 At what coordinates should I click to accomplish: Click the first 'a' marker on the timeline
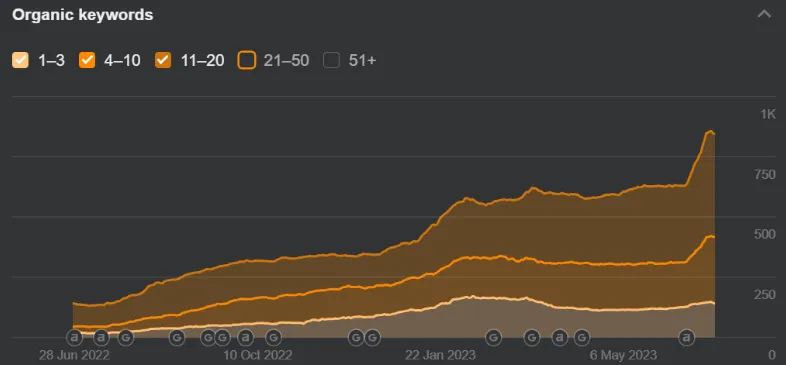pyautogui.click(x=74, y=337)
